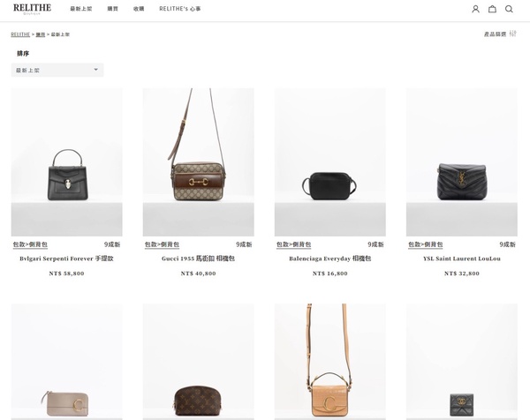Open 收購 in the top menu
530x420 pixels.
pyautogui.click(x=139, y=9)
